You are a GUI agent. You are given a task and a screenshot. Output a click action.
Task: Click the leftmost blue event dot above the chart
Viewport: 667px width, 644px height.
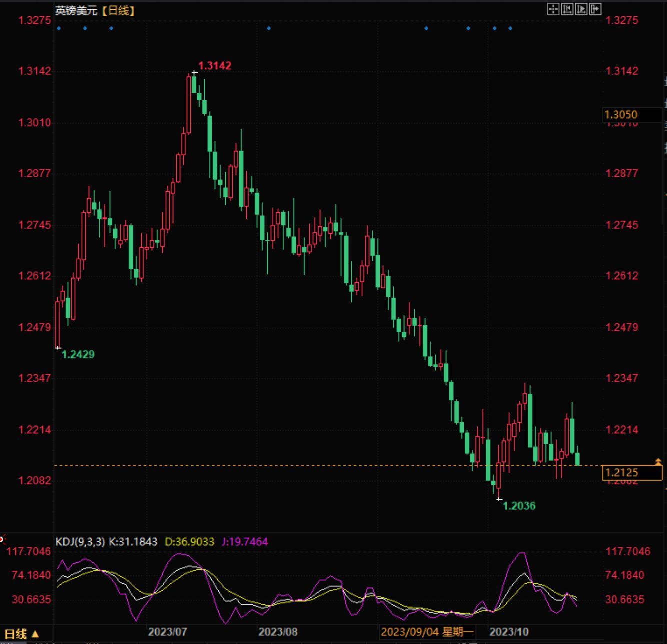(x=59, y=28)
